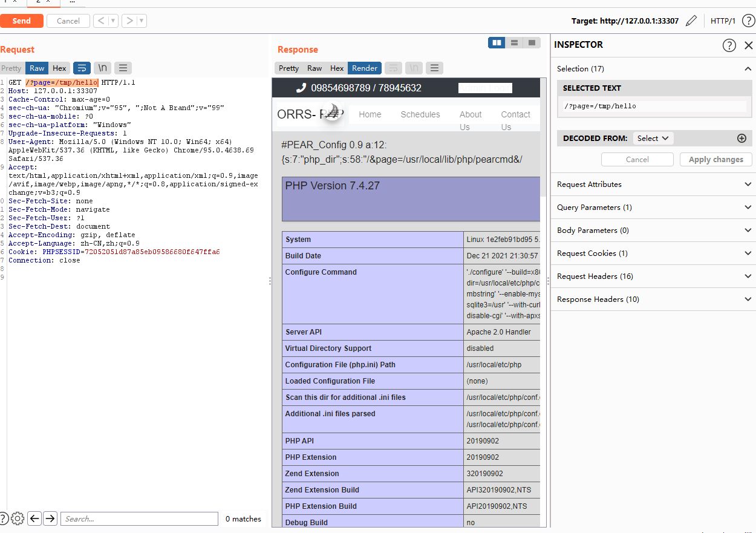
Task: Click selected text /?page=/tmp/hello in Inspector
Action: pyautogui.click(x=600, y=106)
